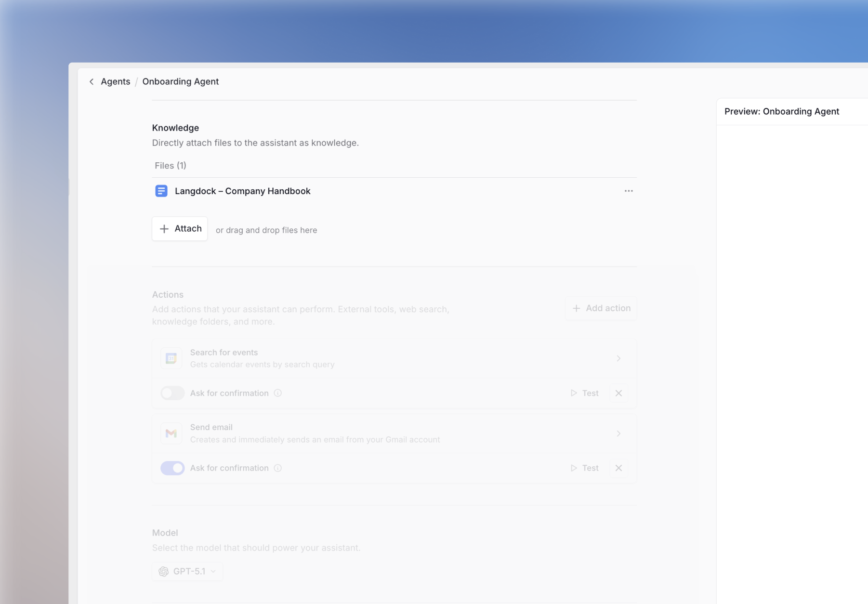Open options menu for Company Handbook file

628,191
